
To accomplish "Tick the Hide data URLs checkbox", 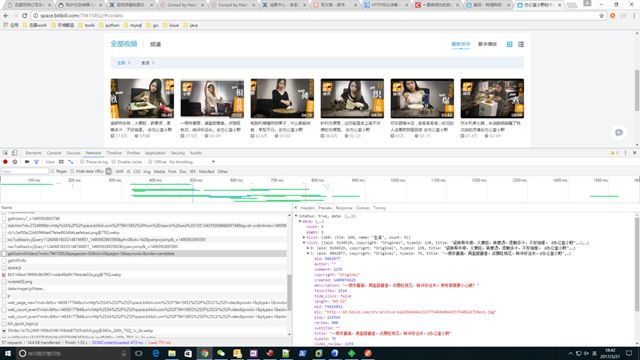I will click(x=72, y=171).
